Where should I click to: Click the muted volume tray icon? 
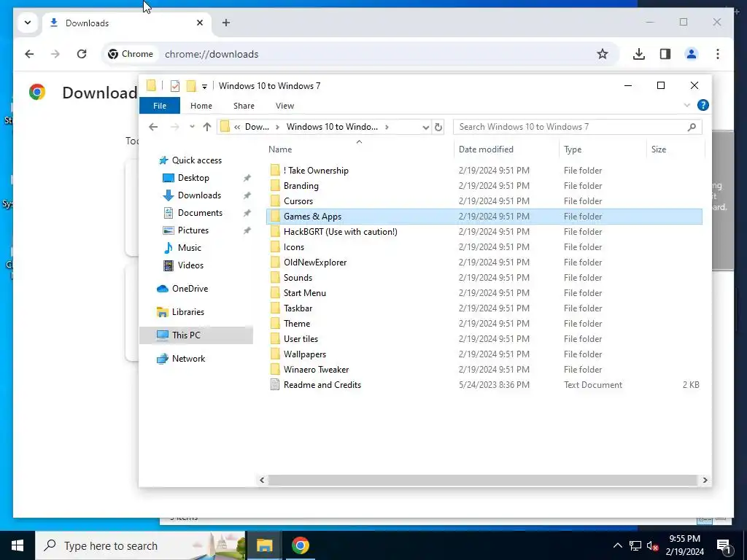(x=652, y=545)
